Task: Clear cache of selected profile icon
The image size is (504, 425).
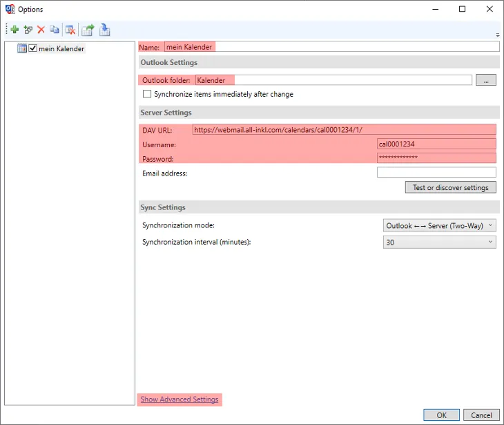Action: pos(70,30)
